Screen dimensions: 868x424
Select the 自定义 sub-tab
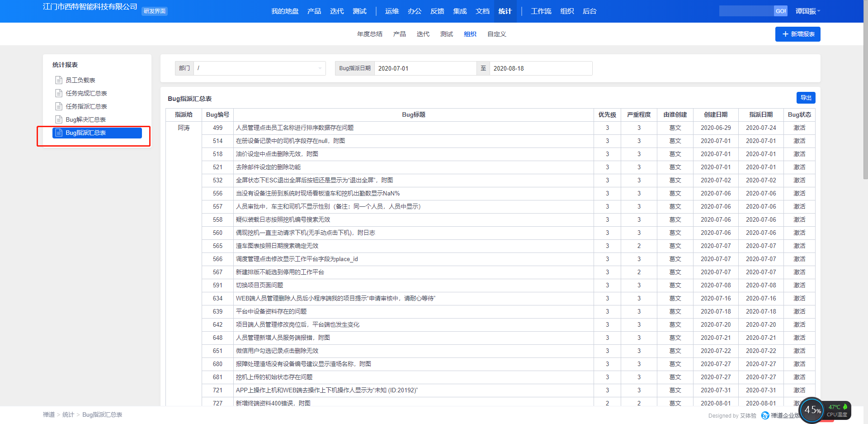click(x=496, y=34)
